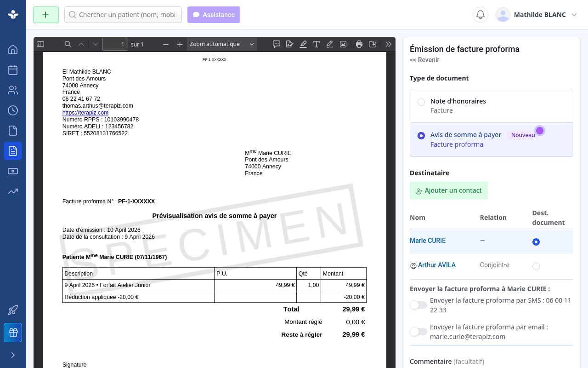Screen dimensions: 588x368
Task: Toggle the PDF viewer sidebar panel
Action: [x=40, y=44]
